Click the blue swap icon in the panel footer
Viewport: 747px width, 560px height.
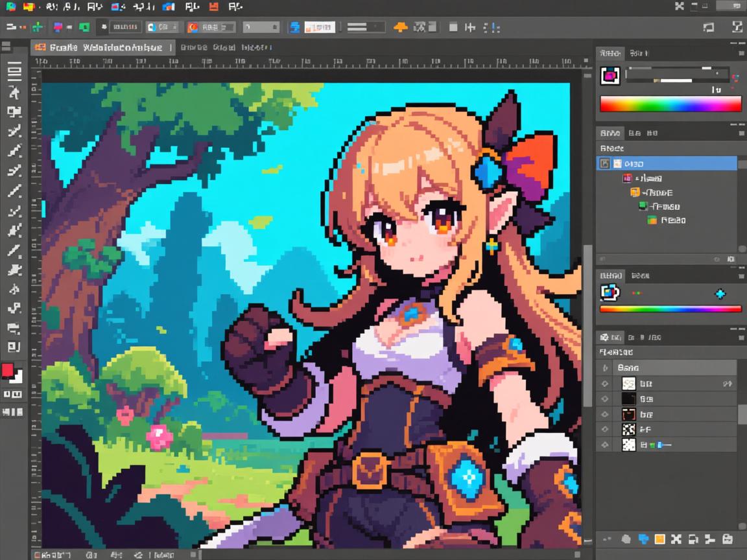(643, 539)
